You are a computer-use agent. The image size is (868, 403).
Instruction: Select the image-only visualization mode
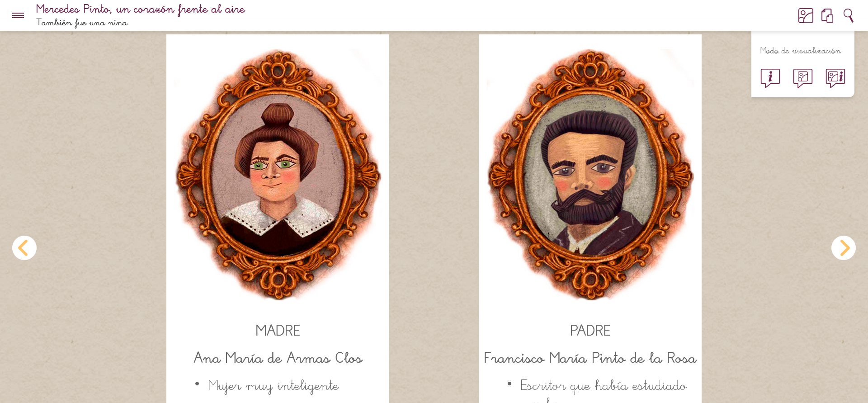point(803,78)
